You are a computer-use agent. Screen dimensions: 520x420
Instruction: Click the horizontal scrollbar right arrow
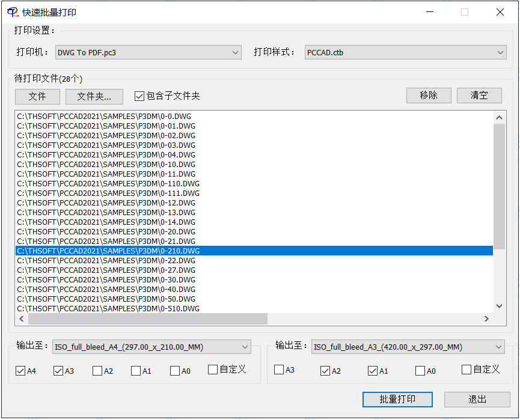point(487,319)
